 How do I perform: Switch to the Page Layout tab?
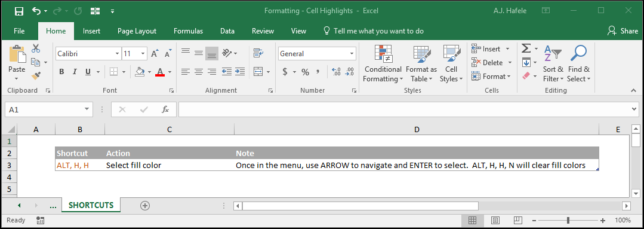coord(137,31)
